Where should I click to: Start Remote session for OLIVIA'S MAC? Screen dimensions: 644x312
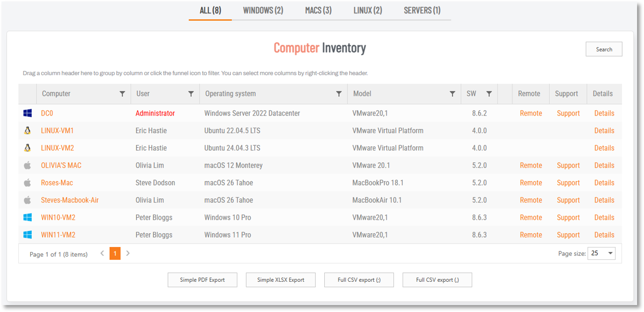[x=531, y=166]
